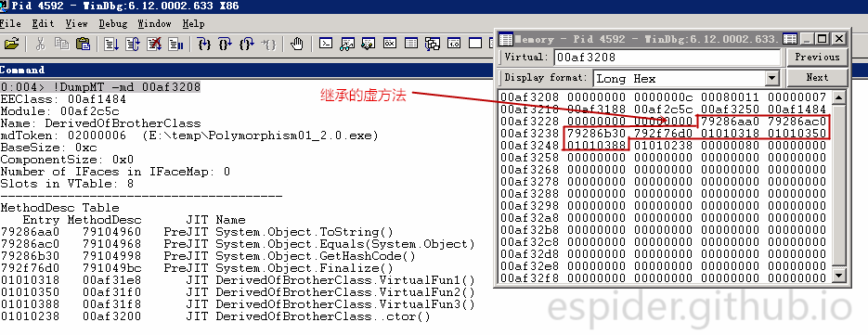This screenshot has width=868, height=335.
Task: Click the Step Over braces icon
Action: tap(226, 44)
